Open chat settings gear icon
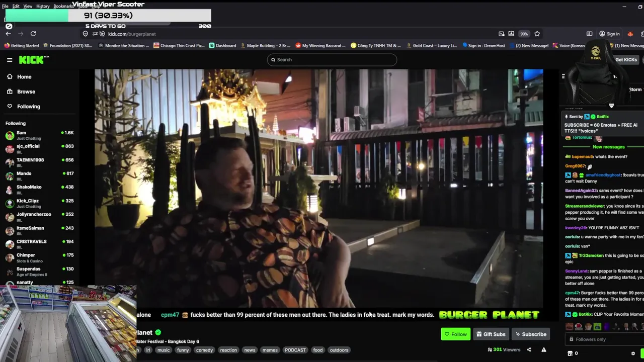Image resolution: width=644 pixels, height=362 pixels. coord(633,353)
